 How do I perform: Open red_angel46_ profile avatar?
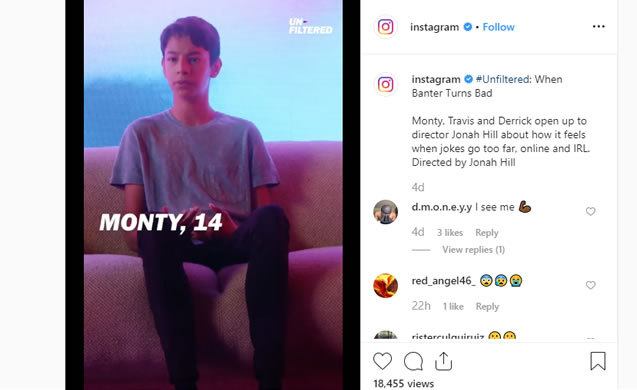(386, 286)
